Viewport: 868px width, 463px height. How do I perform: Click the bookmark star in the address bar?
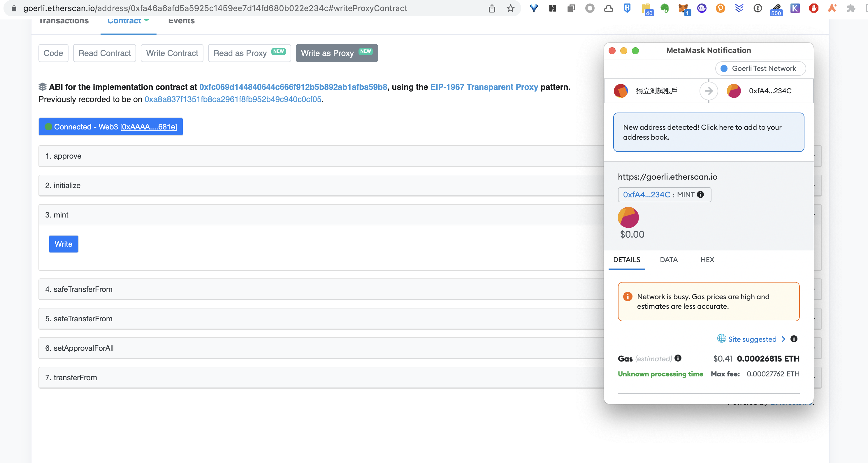(510, 8)
